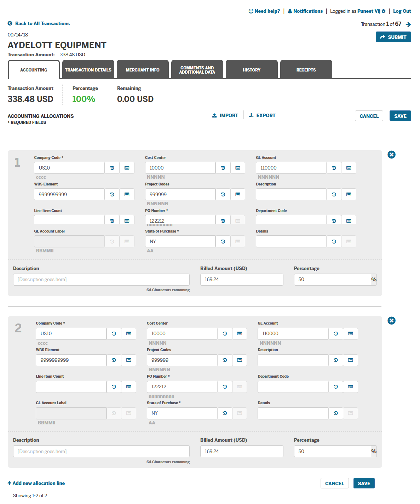Switch to the Merchant Info tab
The width and height of the screenshot is (420, 504).
tap(143, 69)
